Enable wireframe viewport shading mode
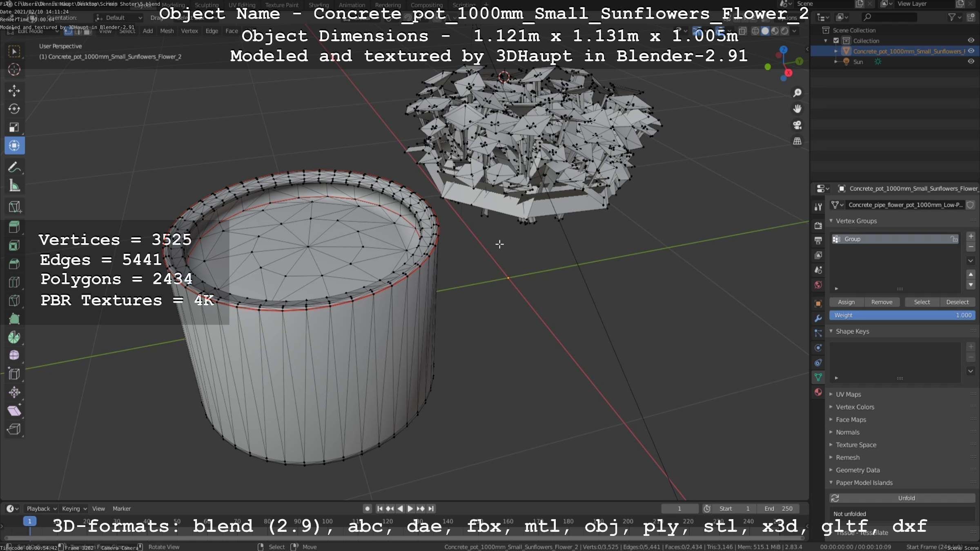980x551 pixels. 755,31
